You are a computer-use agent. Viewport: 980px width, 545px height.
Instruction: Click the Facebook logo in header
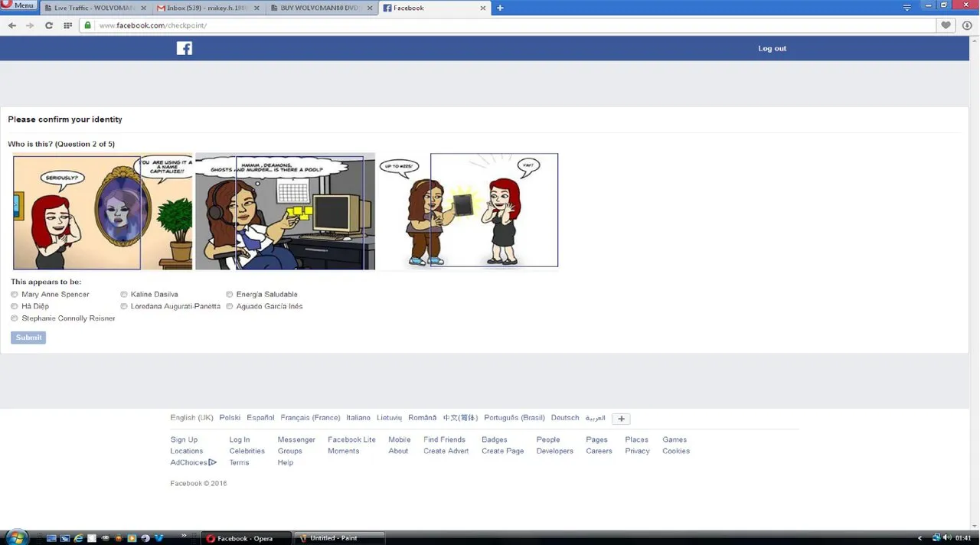point(185,48)
